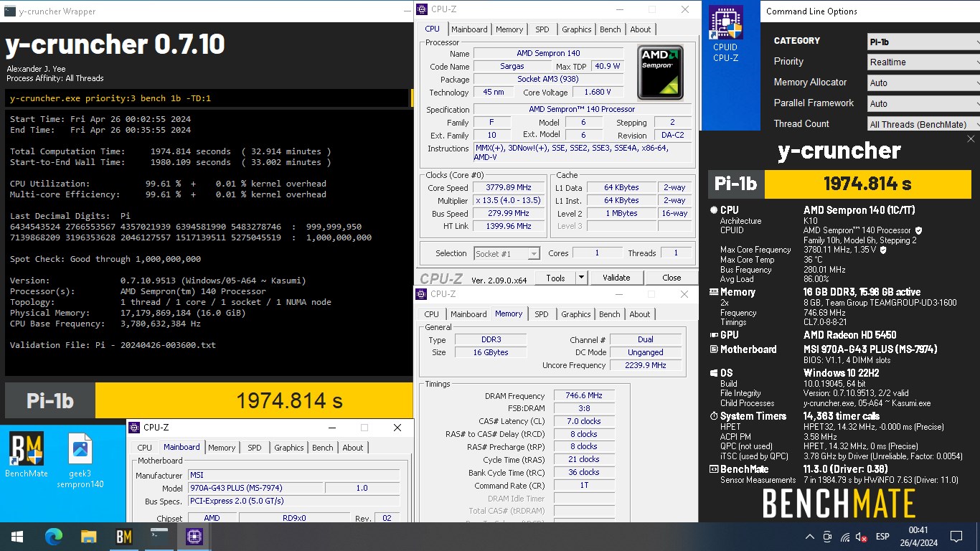980x551 pixels.
Task: Click the ESP input language indicator
Action: click(882, 537)
